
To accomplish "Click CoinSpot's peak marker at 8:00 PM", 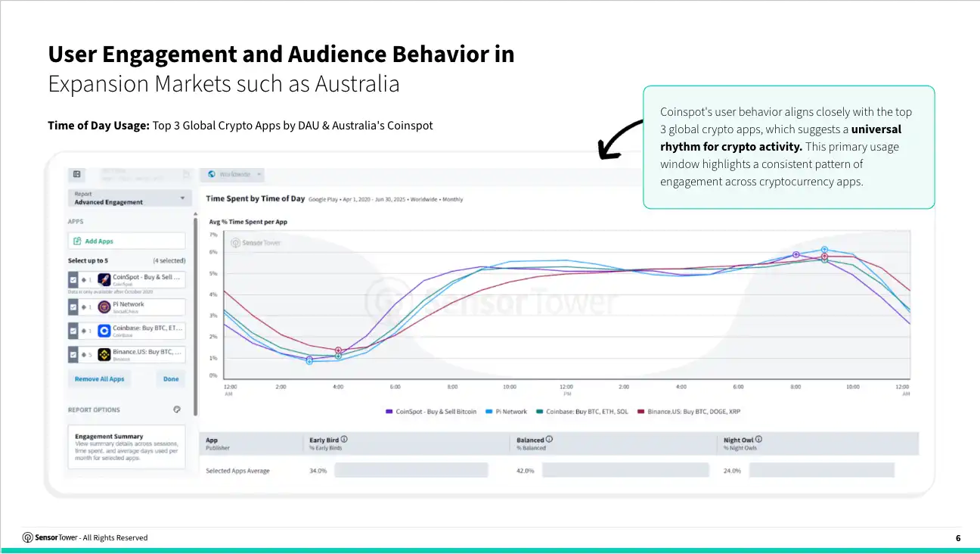I will coord(795,255).
